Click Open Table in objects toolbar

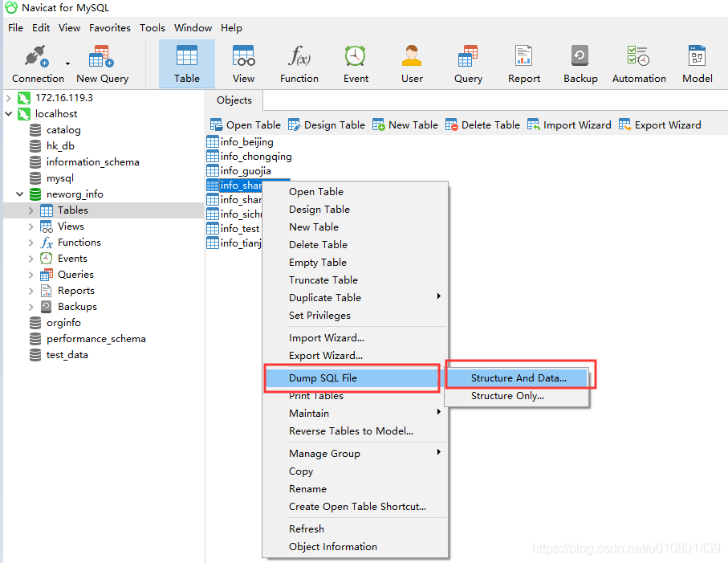pyautogui.click(x=245, y=125)
